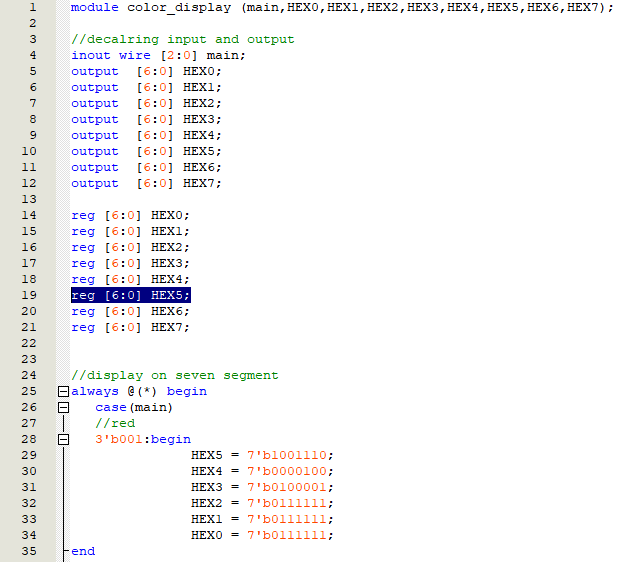Click the //red comment line
Viewport: 619px width, 562px height.
click(111, 423)
